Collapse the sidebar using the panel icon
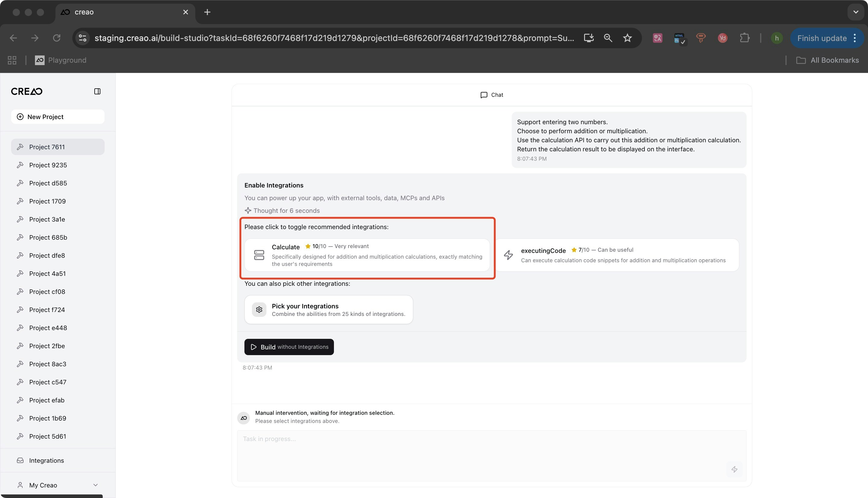 click(97, 91)
